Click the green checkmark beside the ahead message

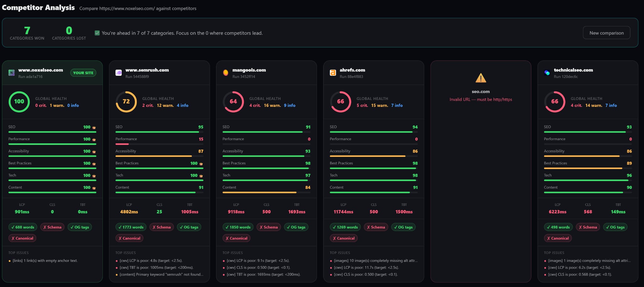tap(97, 33)
